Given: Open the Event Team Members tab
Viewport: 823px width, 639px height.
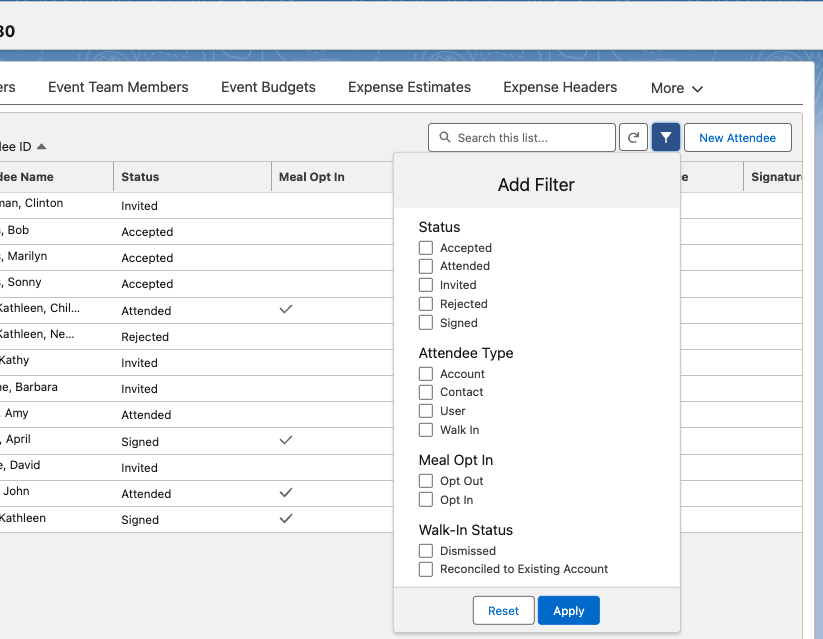Looking at the screenshot, I should tap(118, 87).
